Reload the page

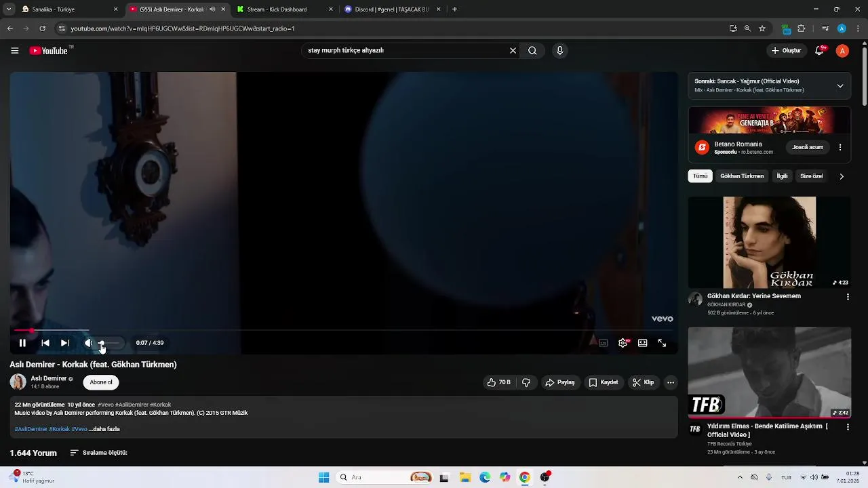coord(42,28)
